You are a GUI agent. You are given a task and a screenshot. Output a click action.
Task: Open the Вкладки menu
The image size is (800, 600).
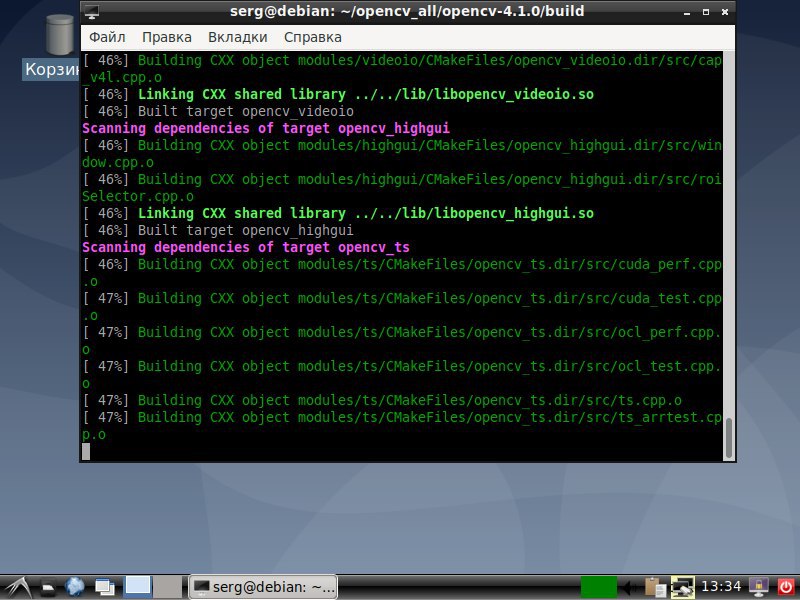click(x=238, y=37)
